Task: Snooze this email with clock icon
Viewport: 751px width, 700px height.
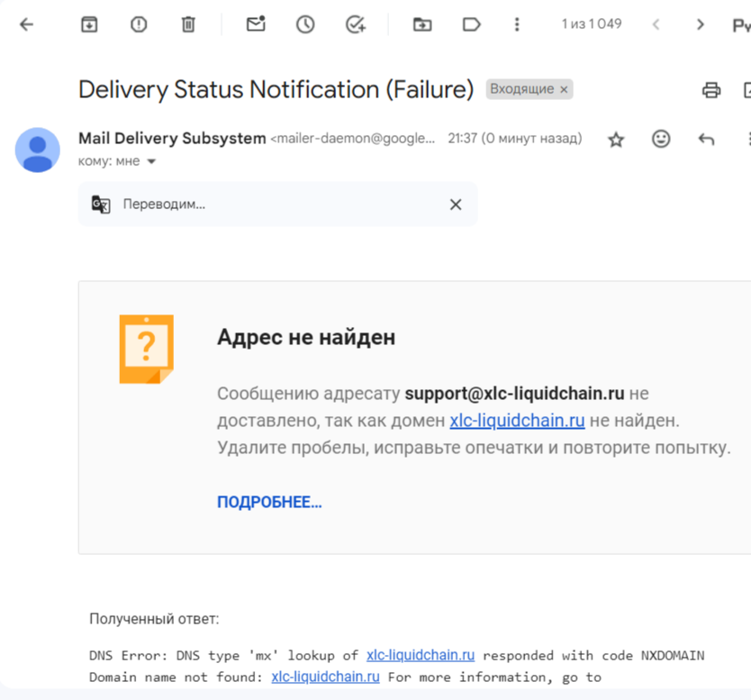Action: pos(305,25)
